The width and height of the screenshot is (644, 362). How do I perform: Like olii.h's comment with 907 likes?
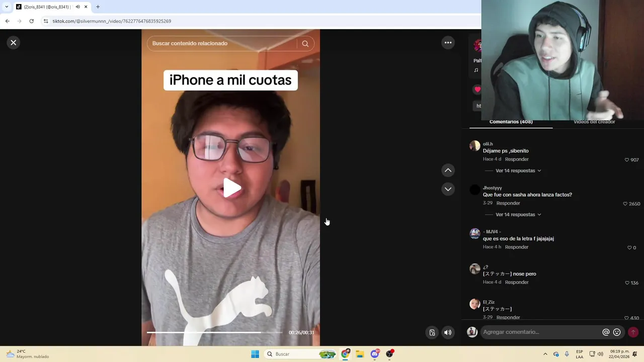click(x=627, y=160)
